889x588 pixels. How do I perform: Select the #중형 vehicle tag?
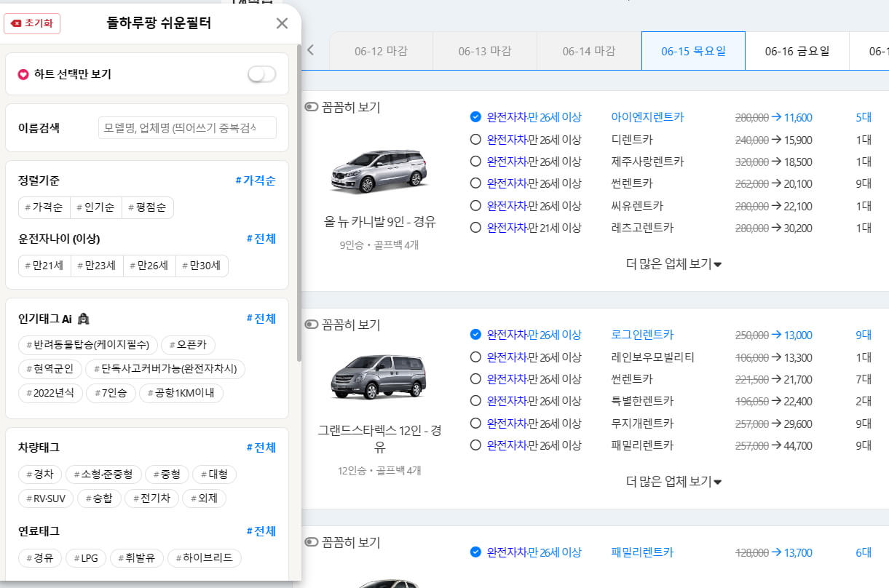(167, 474)
